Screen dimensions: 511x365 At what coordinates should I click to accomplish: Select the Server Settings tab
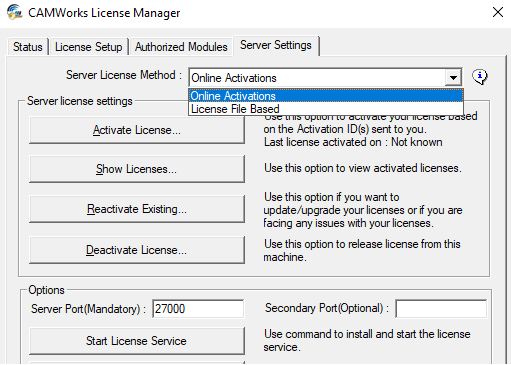click(276, 45)
